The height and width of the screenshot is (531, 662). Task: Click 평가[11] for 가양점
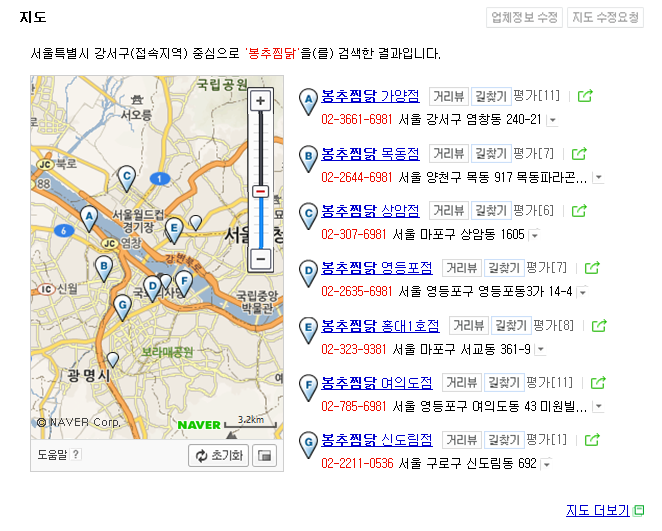pos(537,96)
